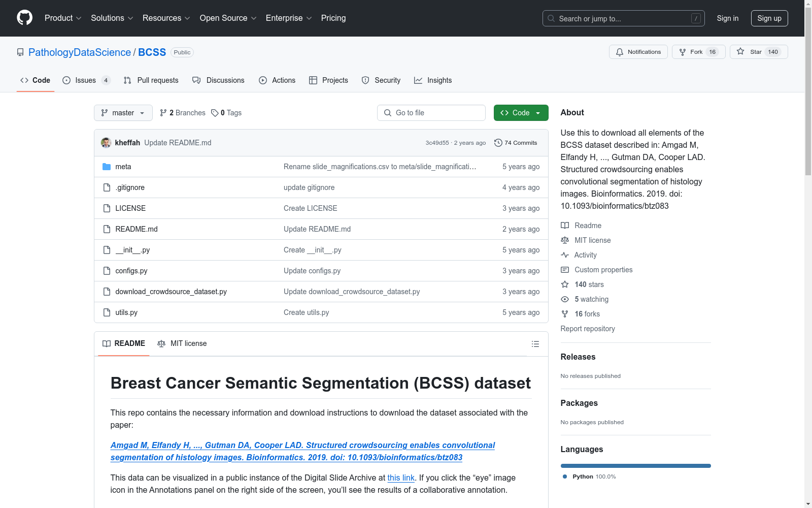Open MIT license in About sidebar
Image resolution: width=812 pixels, height=508 pixels.
(586, 240)
